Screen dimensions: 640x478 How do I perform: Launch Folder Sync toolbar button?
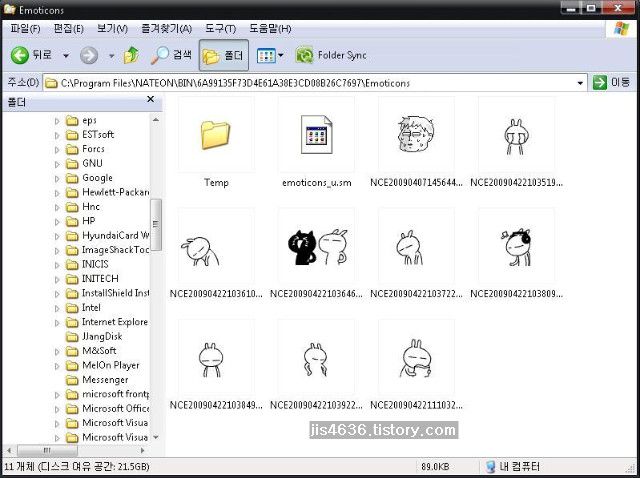click(x=331, y=55)
